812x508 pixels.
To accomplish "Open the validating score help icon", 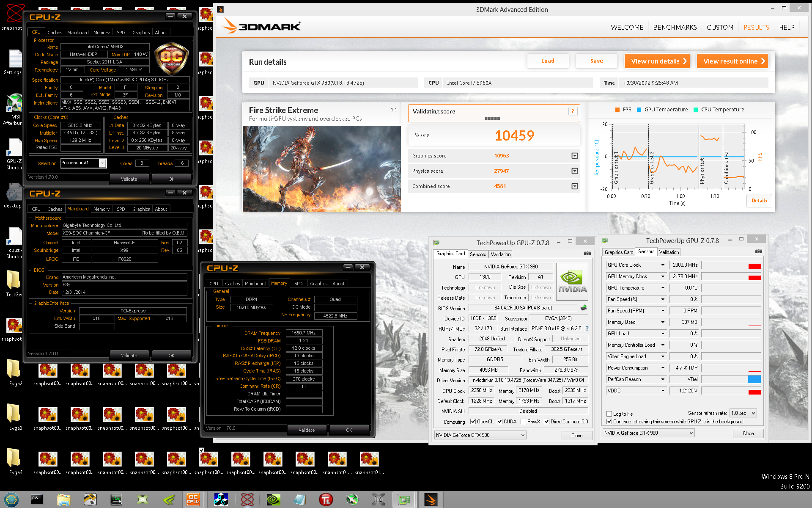I will 573,111.
